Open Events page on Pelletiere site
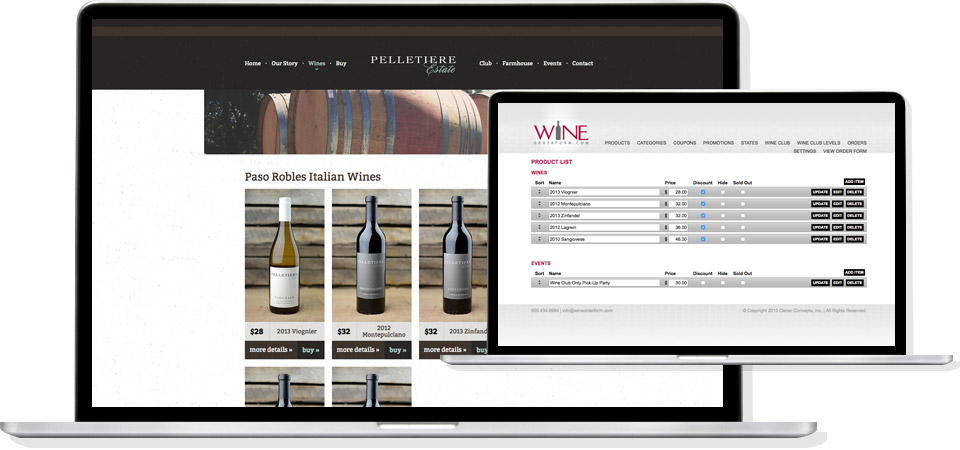This screenshot has width=960, height=450. [552, 63]
